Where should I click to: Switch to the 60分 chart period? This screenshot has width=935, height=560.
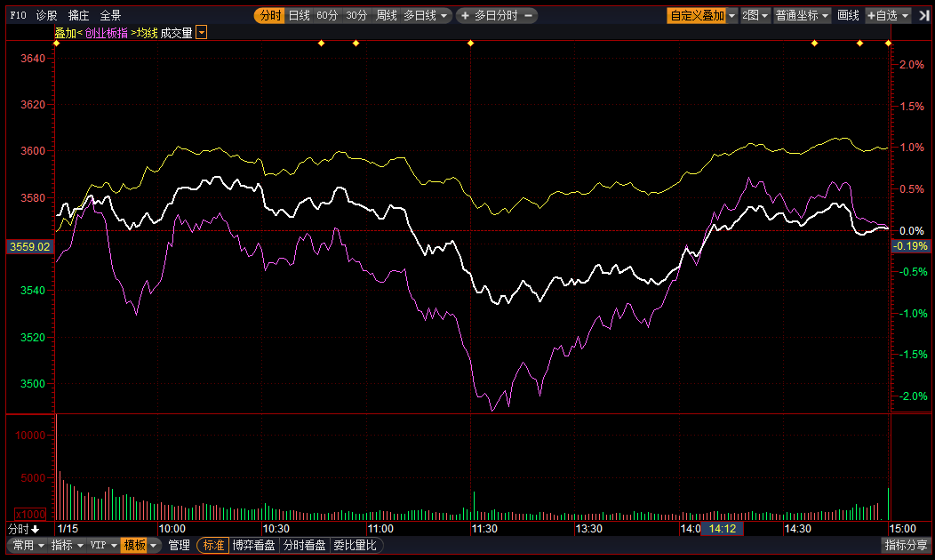[x=327, y=15]
